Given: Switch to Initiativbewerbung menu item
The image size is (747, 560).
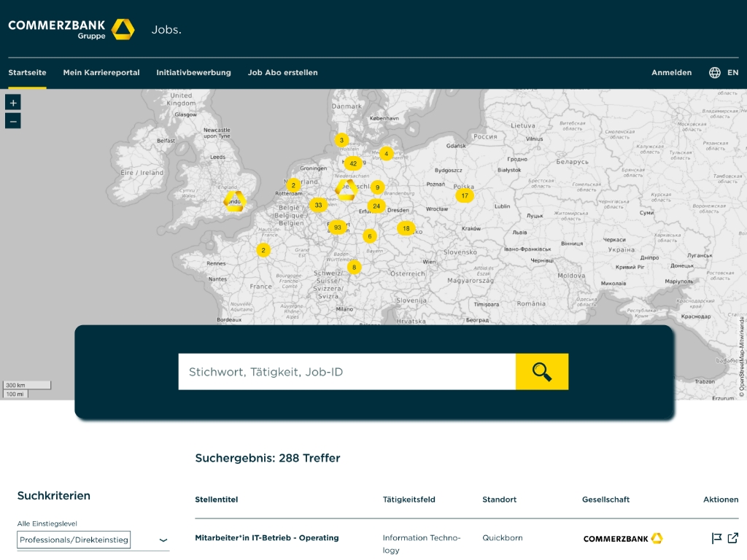Looking at the screenshot, I should point(192,72).
